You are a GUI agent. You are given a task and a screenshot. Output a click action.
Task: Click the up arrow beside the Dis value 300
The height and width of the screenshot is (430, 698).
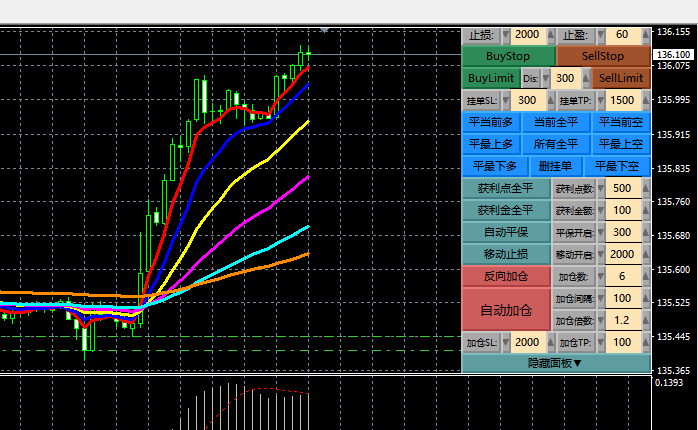click(x=586, y=78)
